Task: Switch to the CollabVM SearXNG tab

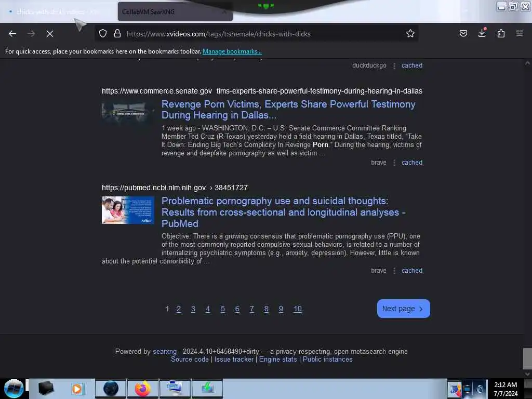Action: (x=175, y=11)
